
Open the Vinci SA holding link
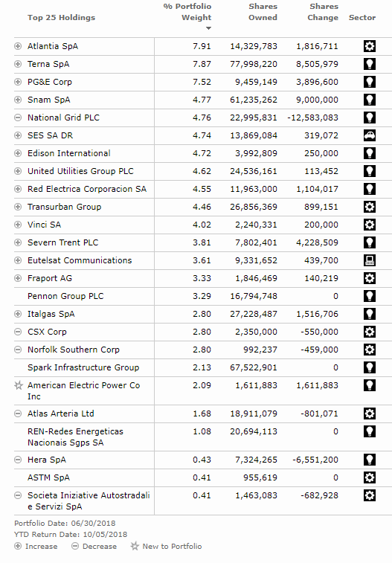pos(44,225)
